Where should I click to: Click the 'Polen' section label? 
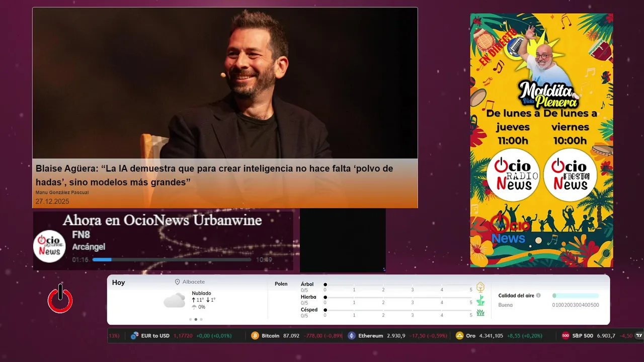(281, 284)
